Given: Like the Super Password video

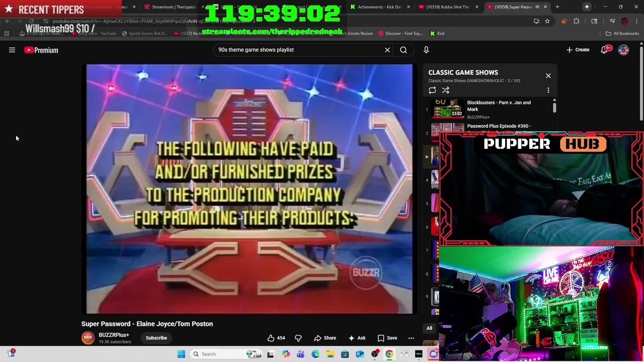Looking at the screenshot, I should click(x=276, y=338).
